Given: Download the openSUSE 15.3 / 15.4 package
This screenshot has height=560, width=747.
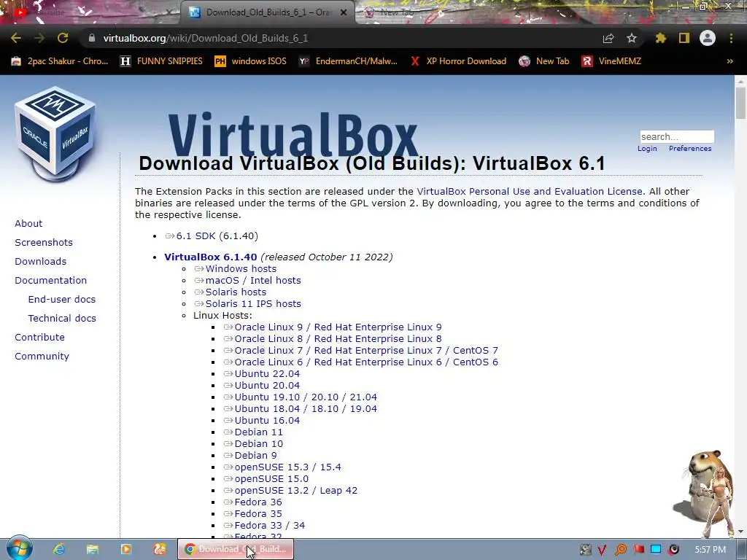Looking at the screenshot, I should coord(287,467).
